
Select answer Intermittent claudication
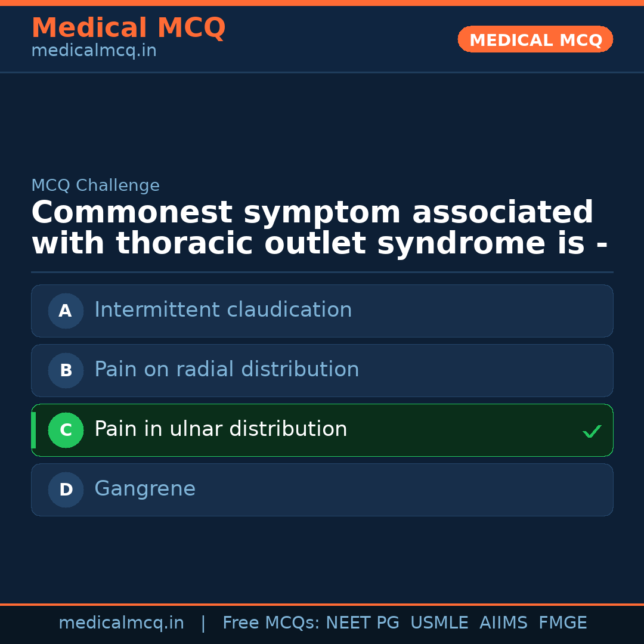tap(223, 310)
